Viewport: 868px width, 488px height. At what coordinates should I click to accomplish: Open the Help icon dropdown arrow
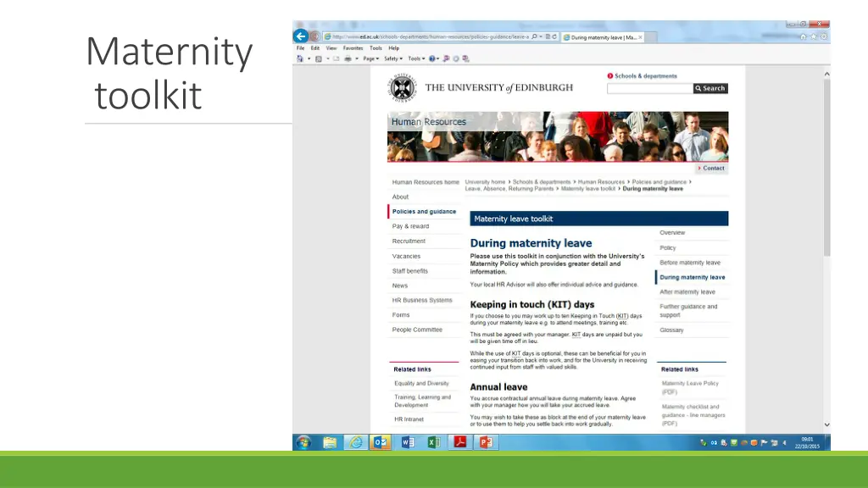click(438, 58)
